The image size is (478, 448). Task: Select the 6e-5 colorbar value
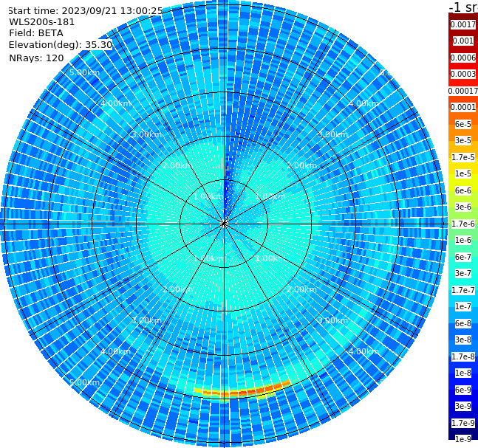(463, 124)
